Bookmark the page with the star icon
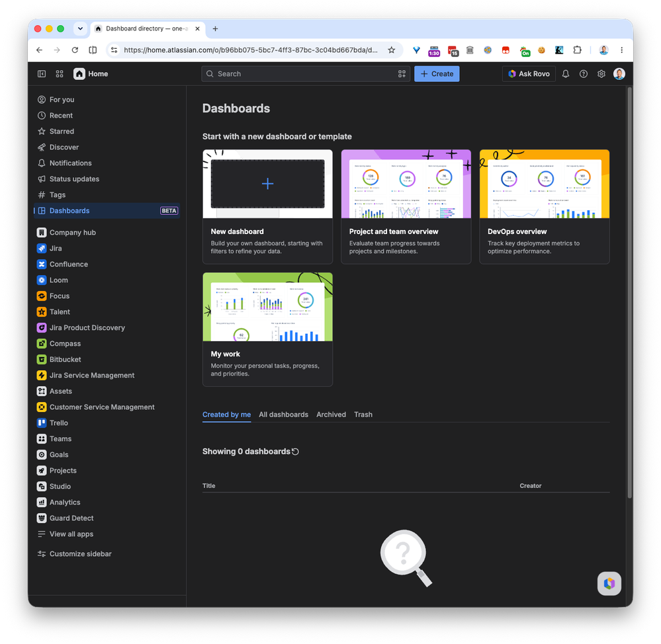This screenshot has width=661, height=644. [392, 50]
